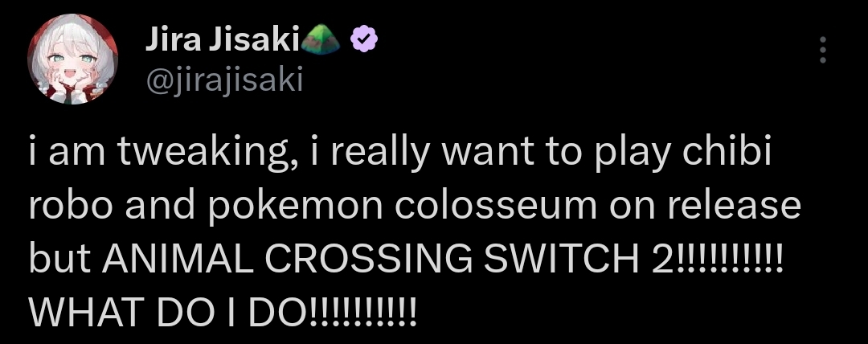The height and width of the screenshot is (344, 868).
Task: Open the @jirajisaki handle link
Action: coord(223,80)
